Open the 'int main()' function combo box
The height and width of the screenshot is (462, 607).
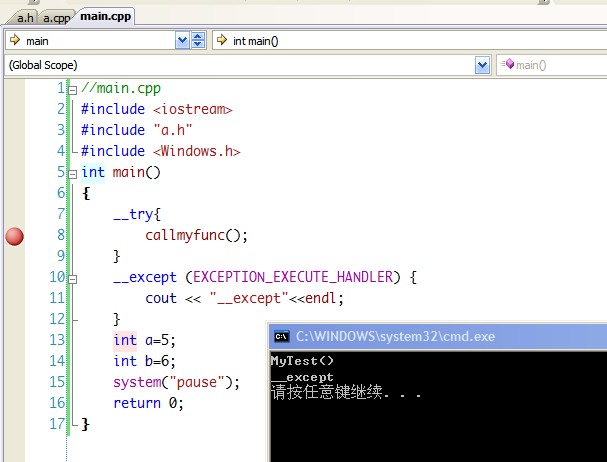(410, 40)
